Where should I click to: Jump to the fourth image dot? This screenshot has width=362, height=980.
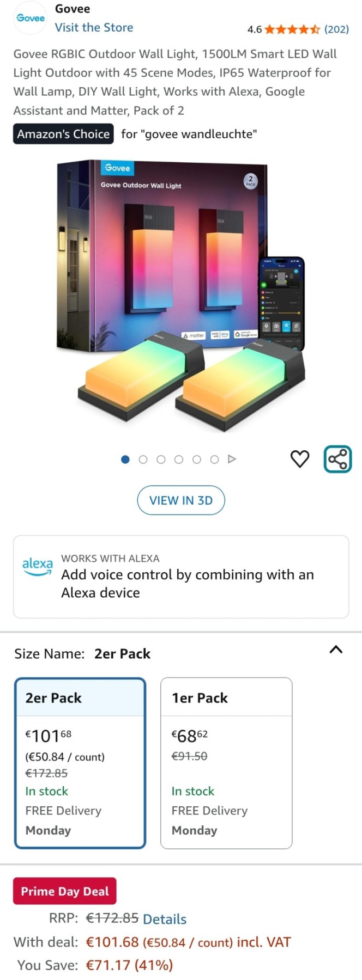click(179, 459)
